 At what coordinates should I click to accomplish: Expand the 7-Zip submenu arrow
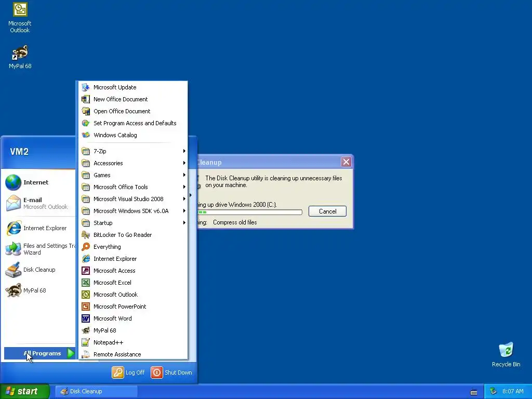184,151
